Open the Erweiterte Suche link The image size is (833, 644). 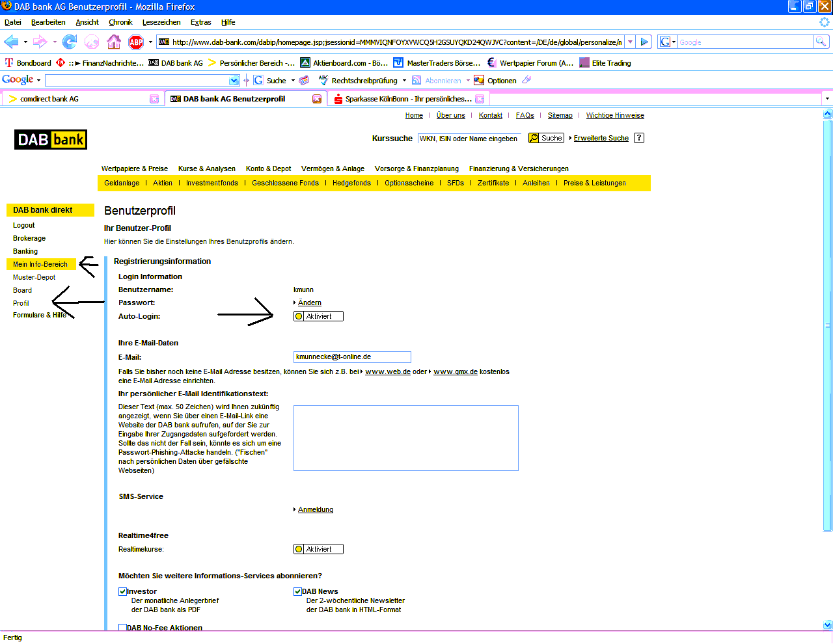pos(601,138)
